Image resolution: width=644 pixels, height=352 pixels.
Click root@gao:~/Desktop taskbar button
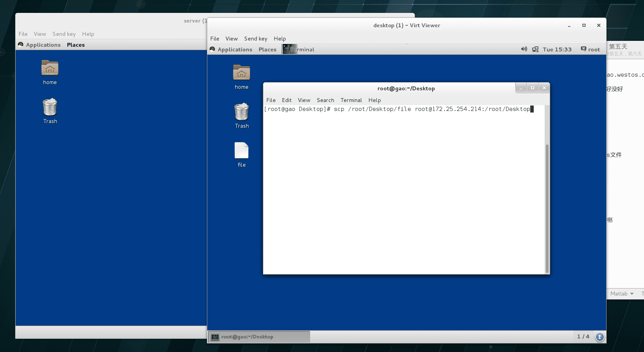tap(259, 337)
